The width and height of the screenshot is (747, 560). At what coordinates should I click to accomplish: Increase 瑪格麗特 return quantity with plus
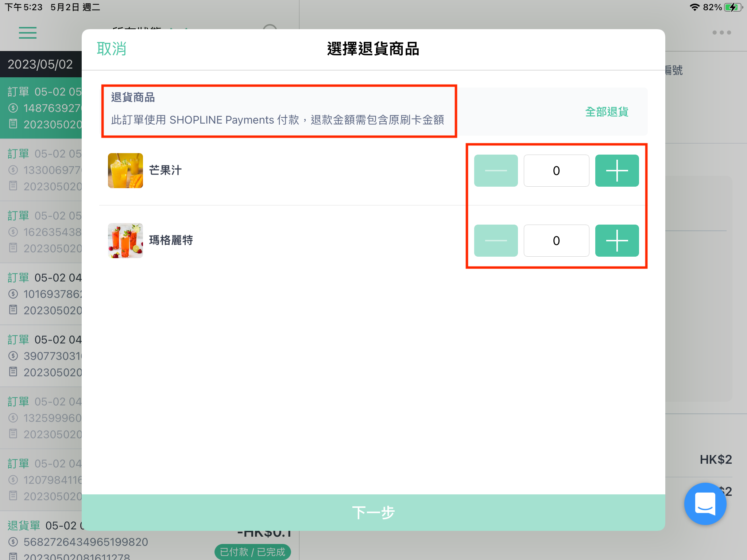[x=617, y=241]
